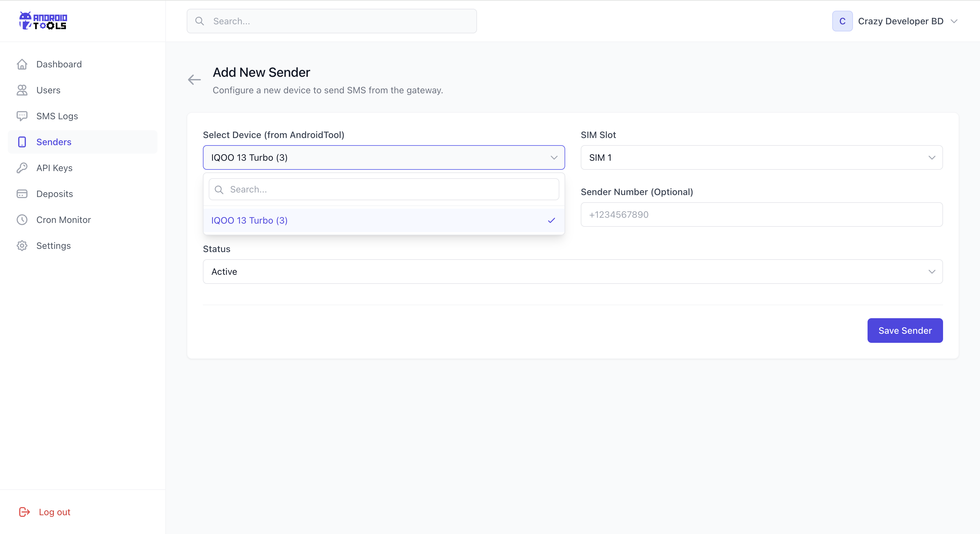Open the SMS Logs menu item
This screenshot has width=980, height=534.
(83, 116)
